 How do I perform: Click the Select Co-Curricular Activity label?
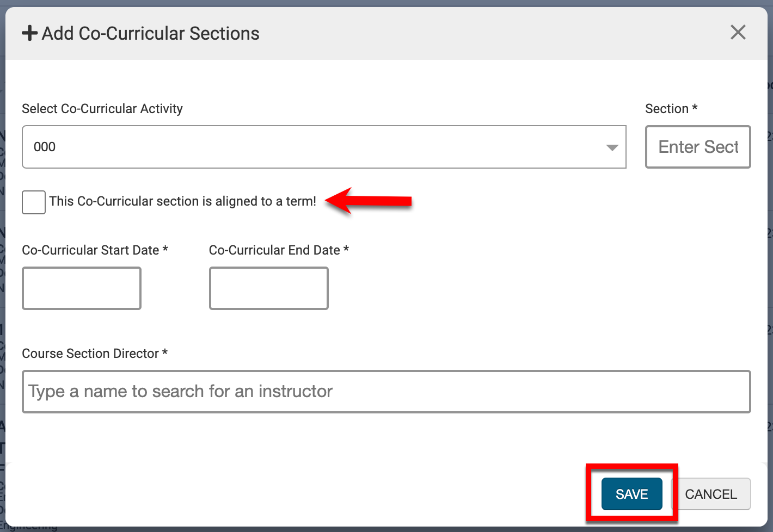click(x=102, y=109)
